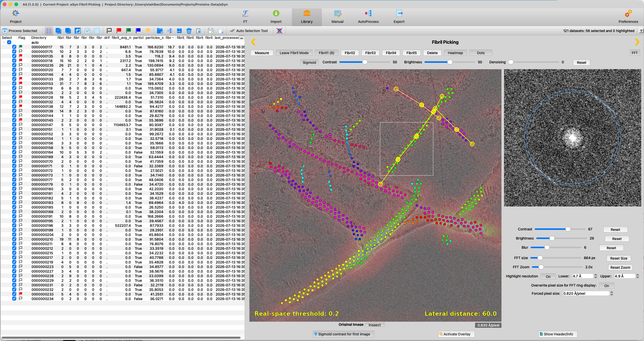Open the Manual tab

click(337, 17)
